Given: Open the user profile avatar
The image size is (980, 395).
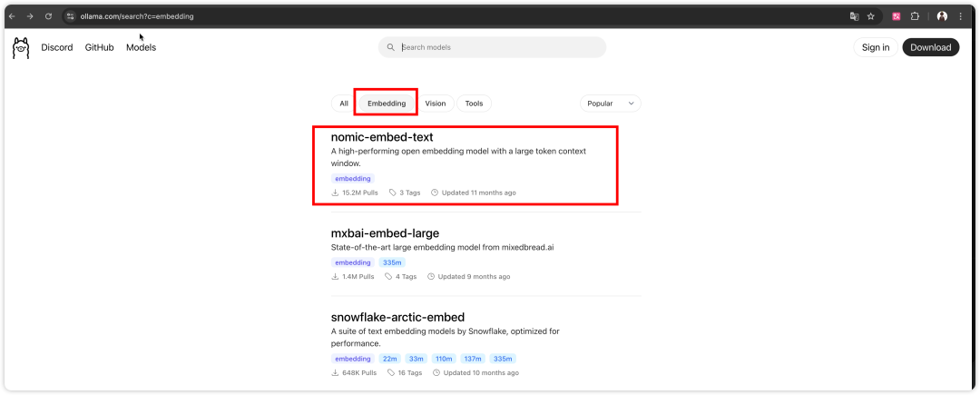Looking at the screenshot, I should click(x=942, y=16).
